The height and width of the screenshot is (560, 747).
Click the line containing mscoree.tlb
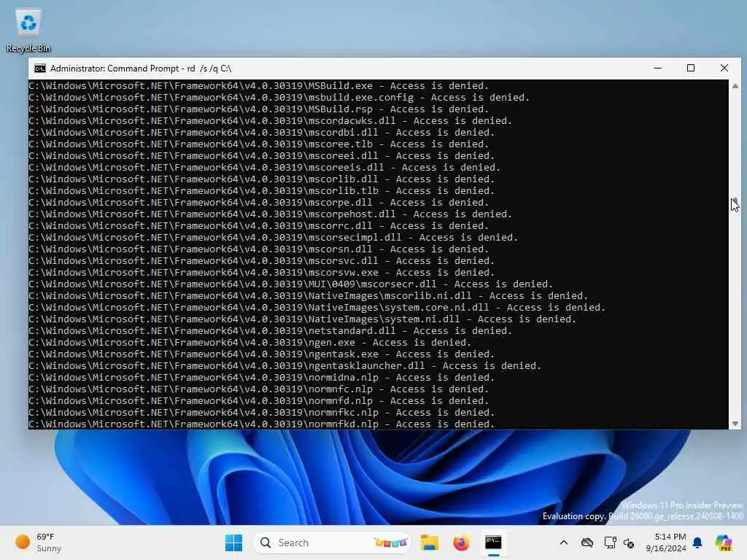tap(259, 144)
